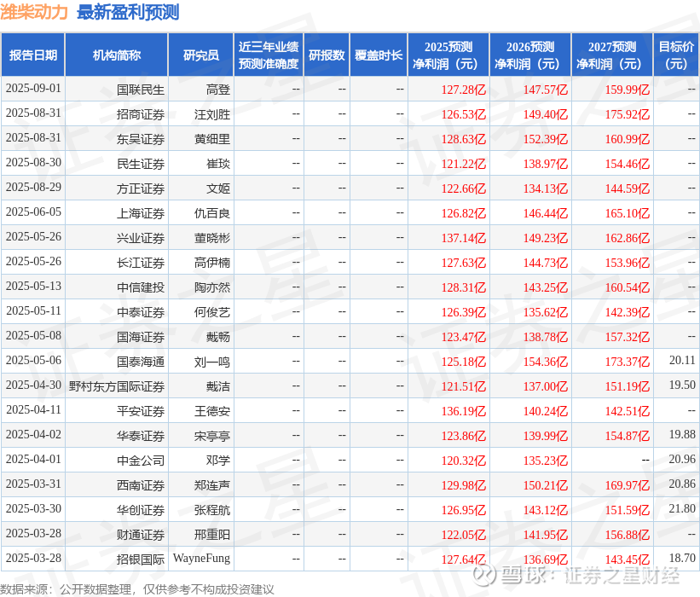Select institution 上海证券

pyautogui.click(x=141, y=213)
